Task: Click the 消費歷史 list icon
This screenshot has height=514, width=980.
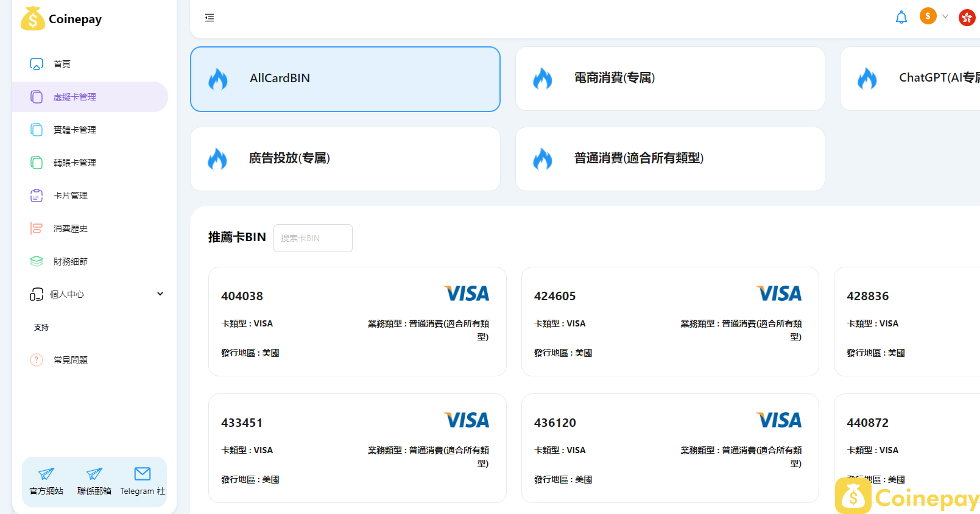Action: [37, 228]
